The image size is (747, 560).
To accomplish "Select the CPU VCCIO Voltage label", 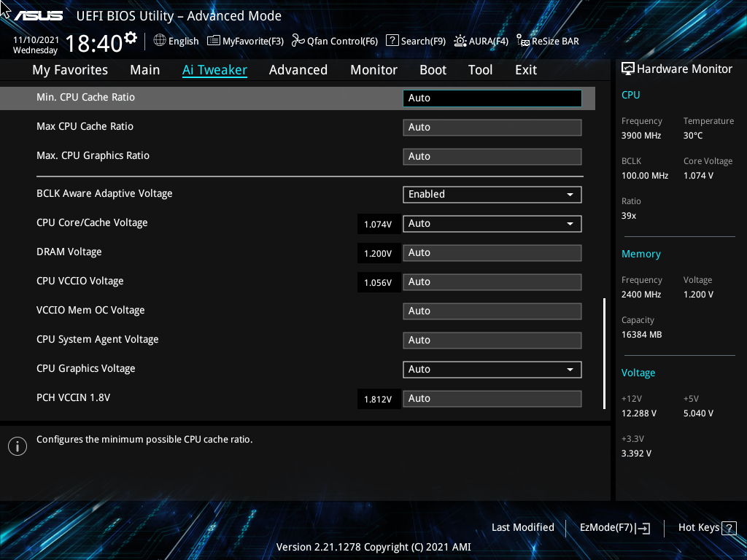I will tap(80, 281).
